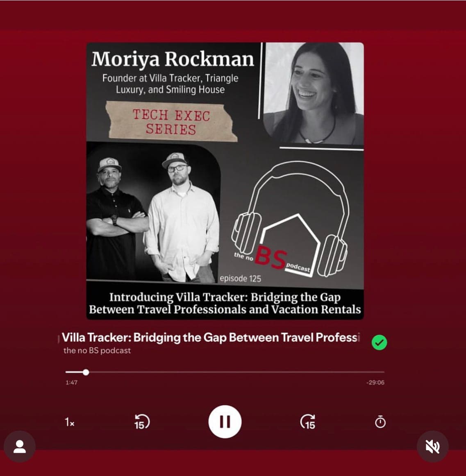Change the 1x playback speed

click(x=70, y=422)
